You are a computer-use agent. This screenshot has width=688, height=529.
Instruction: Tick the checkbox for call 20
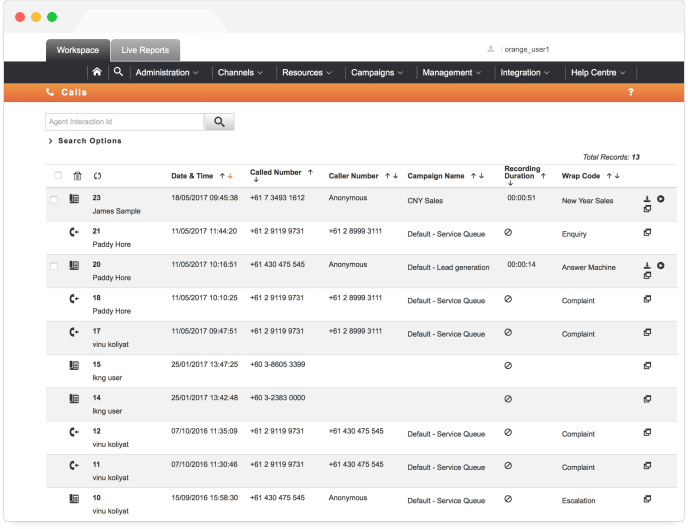54,267
